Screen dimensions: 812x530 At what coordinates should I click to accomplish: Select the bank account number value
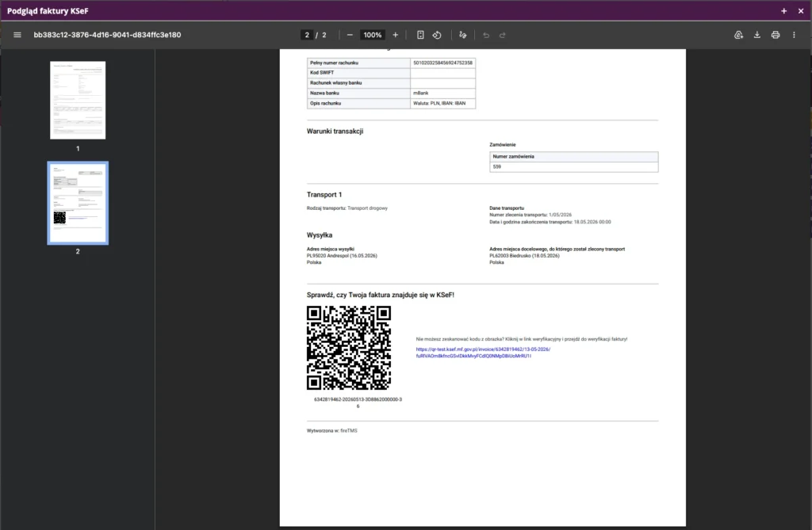click(442, 63)
